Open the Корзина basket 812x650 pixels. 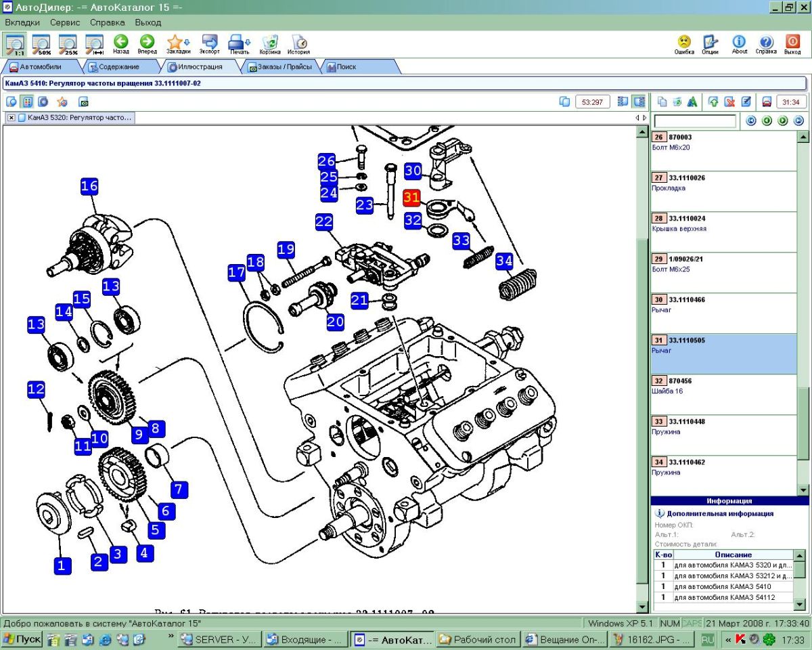(x=270, y=44)
